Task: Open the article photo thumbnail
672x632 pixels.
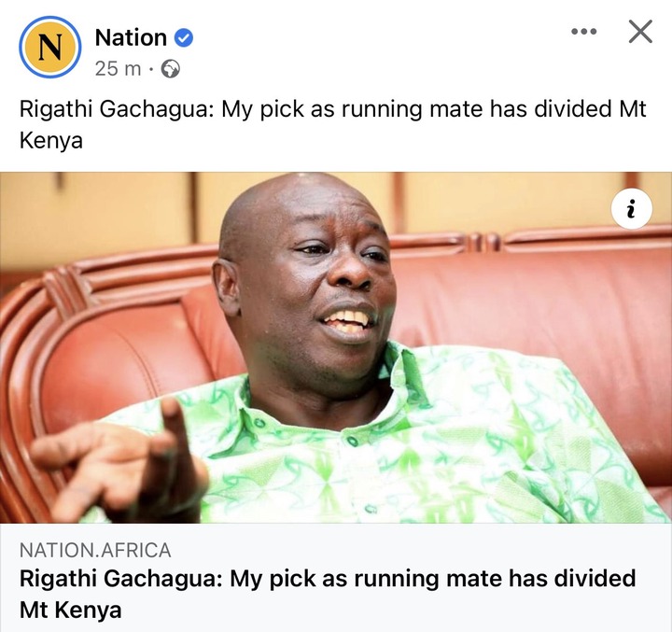Action: pyautogui.click(x=336, y=347)
